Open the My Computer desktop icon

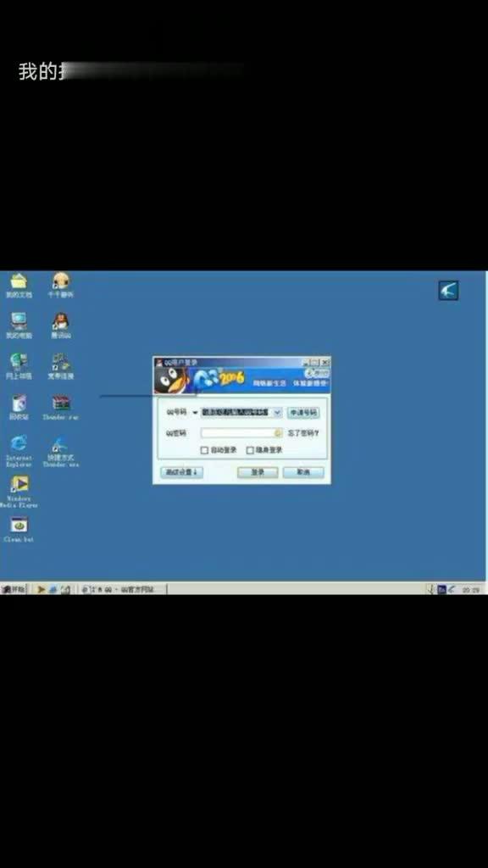19,325
